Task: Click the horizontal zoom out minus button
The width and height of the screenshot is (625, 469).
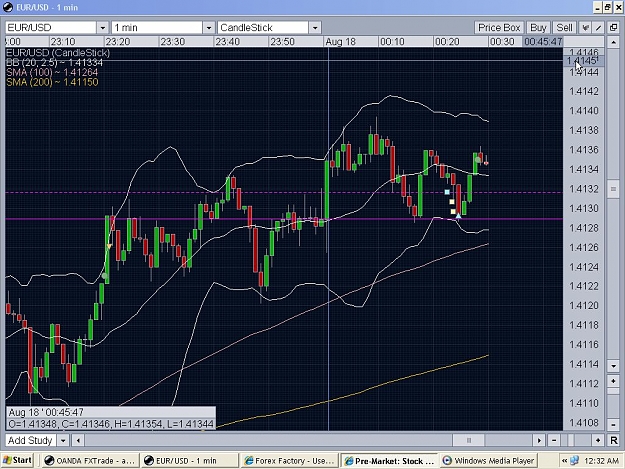Action: pos(554,440)
